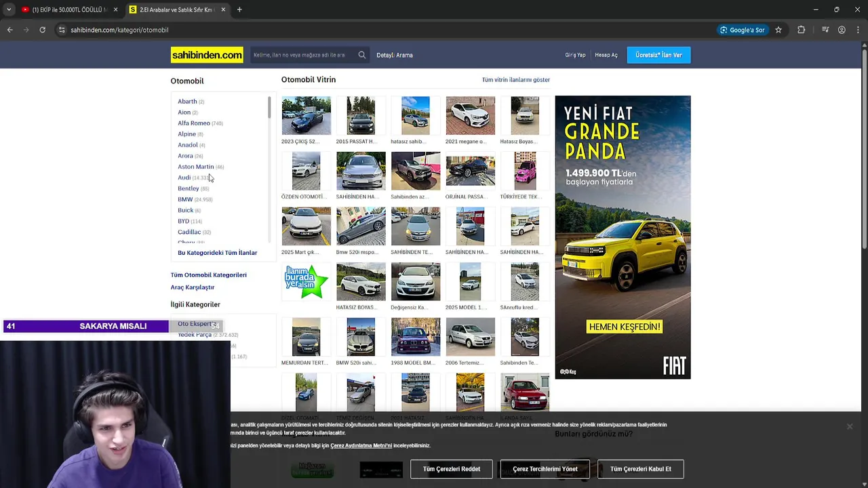Screen dimensions: 868x488
Task: Click Tüm vitrin ilanlarını göster
Action: (515, 80)
